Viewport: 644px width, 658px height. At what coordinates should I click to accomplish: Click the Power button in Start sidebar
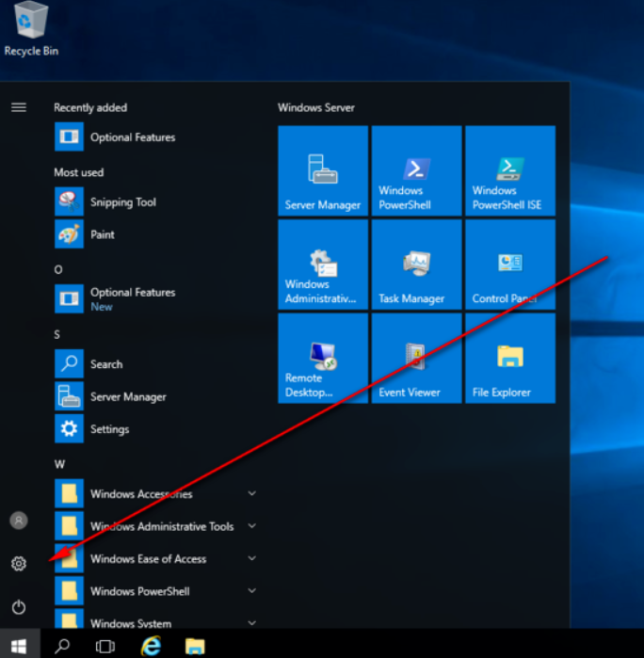tap(19, 607)
